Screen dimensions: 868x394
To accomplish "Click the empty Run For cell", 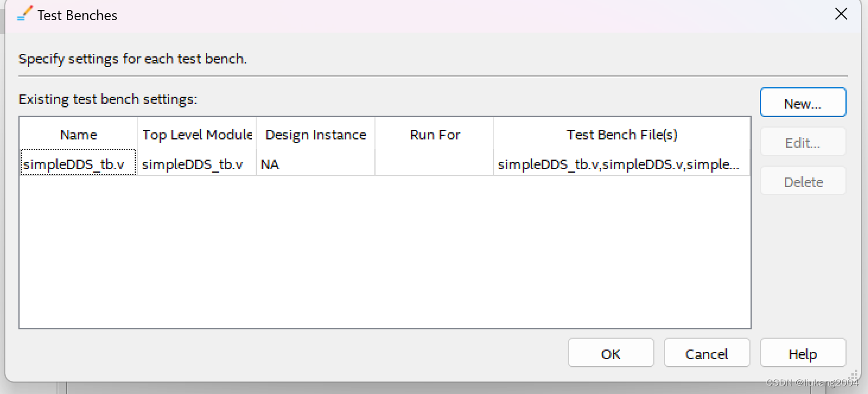I will coord(434,163).
